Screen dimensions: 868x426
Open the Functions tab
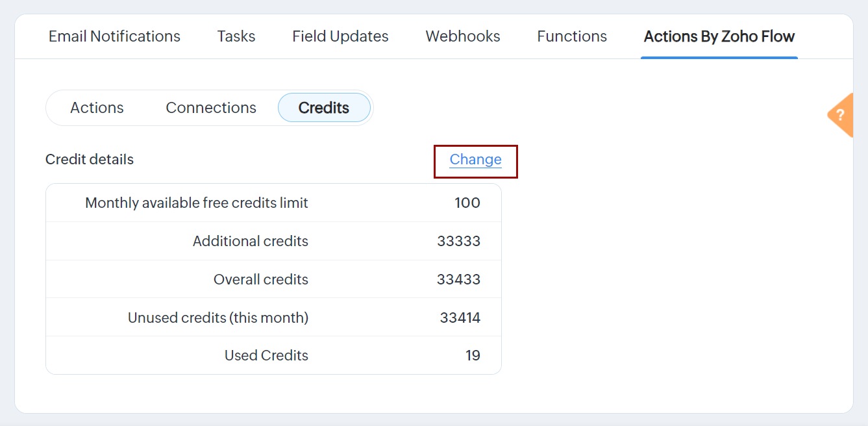tap(572, 36)
